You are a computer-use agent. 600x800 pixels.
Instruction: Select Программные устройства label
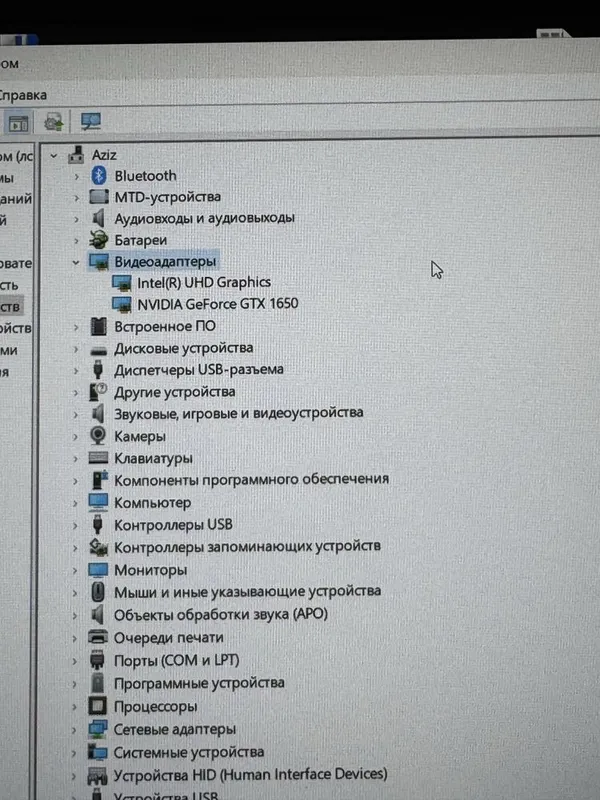point(198,683)
